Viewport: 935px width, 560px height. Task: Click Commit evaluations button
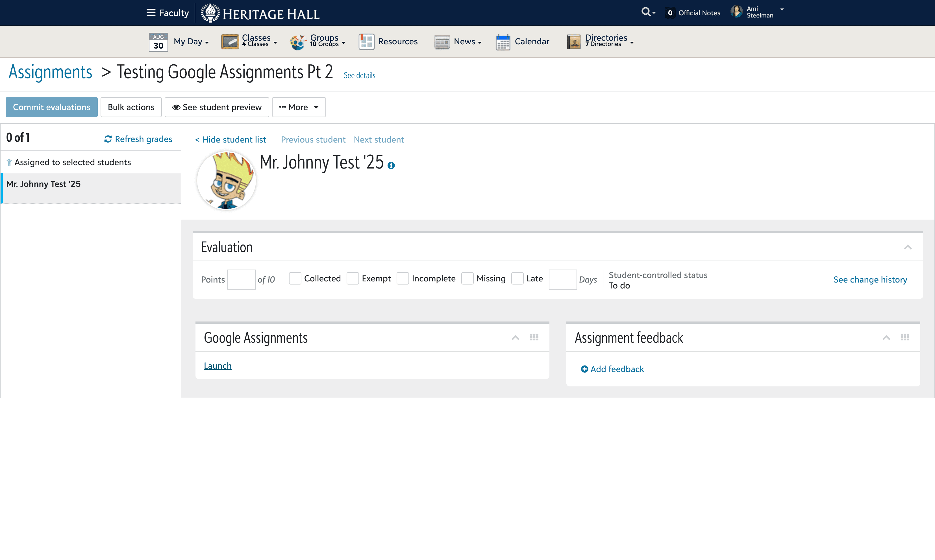pyautogui.click(x=52, y=107)
